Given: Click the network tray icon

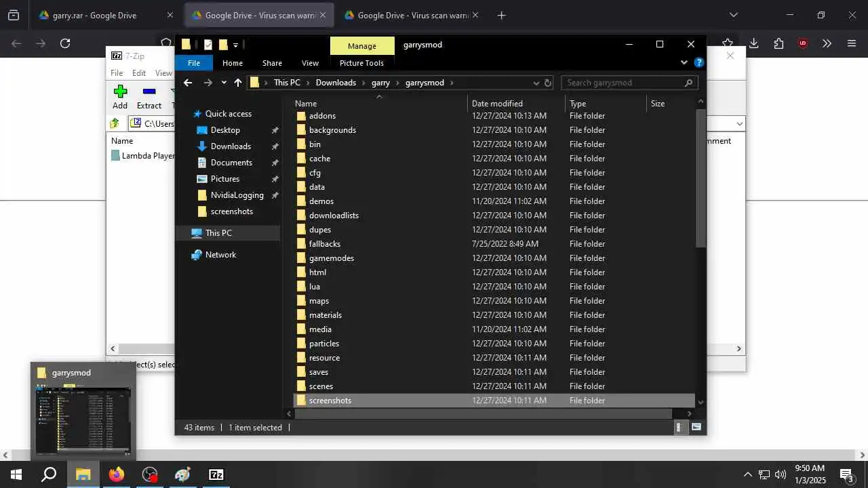Looking at the screenshot, I should 764,474.
